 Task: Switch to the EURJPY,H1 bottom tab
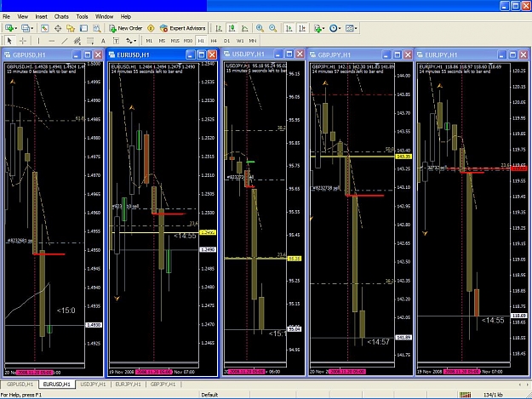coord(128,384)
